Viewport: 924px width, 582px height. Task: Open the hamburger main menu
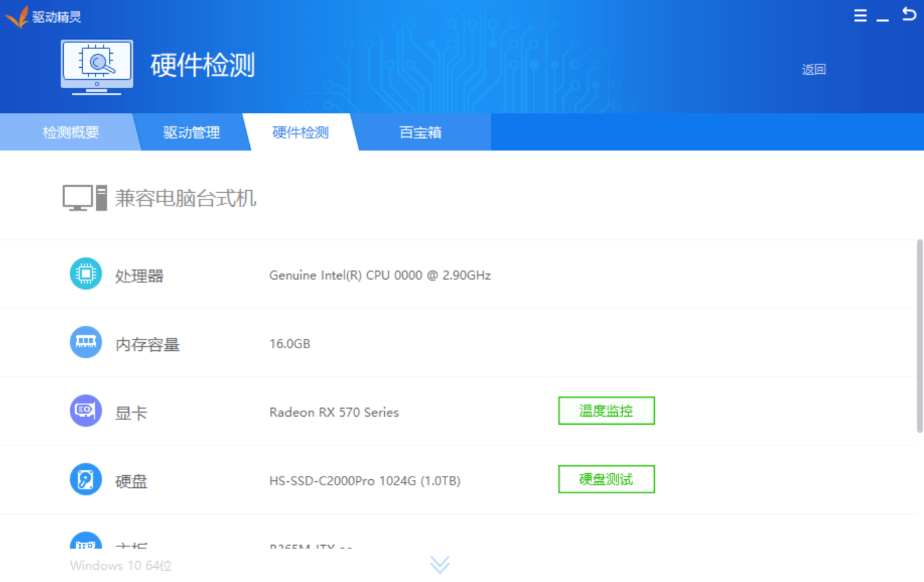click(x=860, y=15)
